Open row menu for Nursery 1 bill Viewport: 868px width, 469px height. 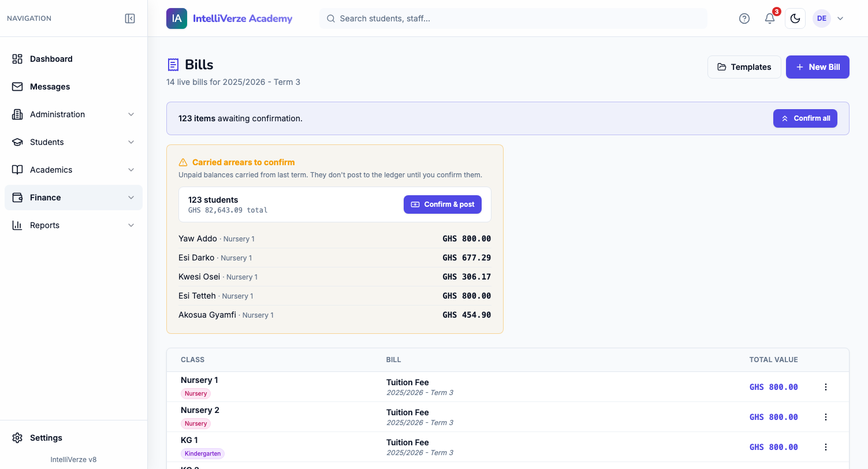(x=825, y=387)
